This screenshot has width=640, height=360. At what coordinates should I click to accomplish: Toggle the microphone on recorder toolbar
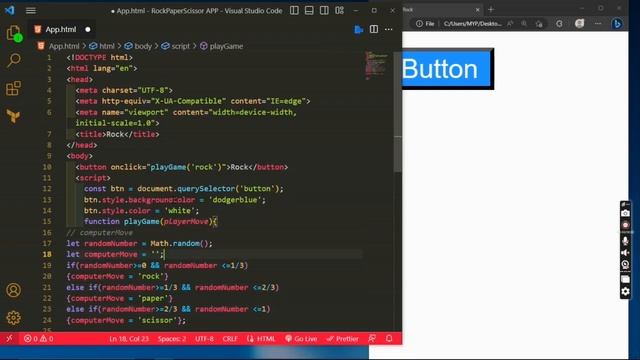[625, 240]
